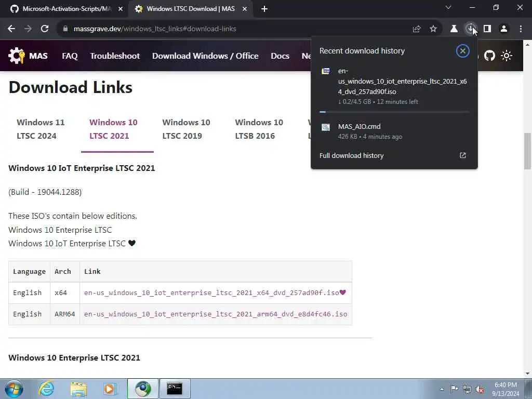Open the side panel icon
532x399 pixels.
pos(487,29)
